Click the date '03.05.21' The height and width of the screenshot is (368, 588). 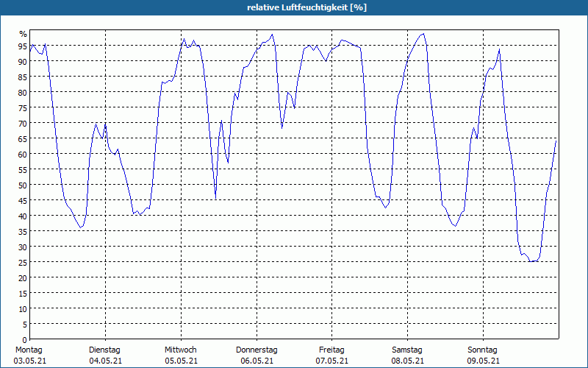(x=30, y=361)
